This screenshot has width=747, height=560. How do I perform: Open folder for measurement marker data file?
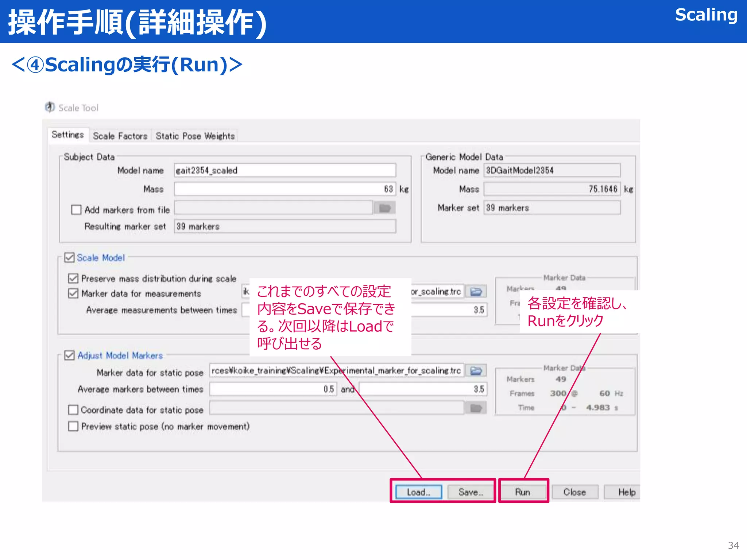tap(476, 292)
